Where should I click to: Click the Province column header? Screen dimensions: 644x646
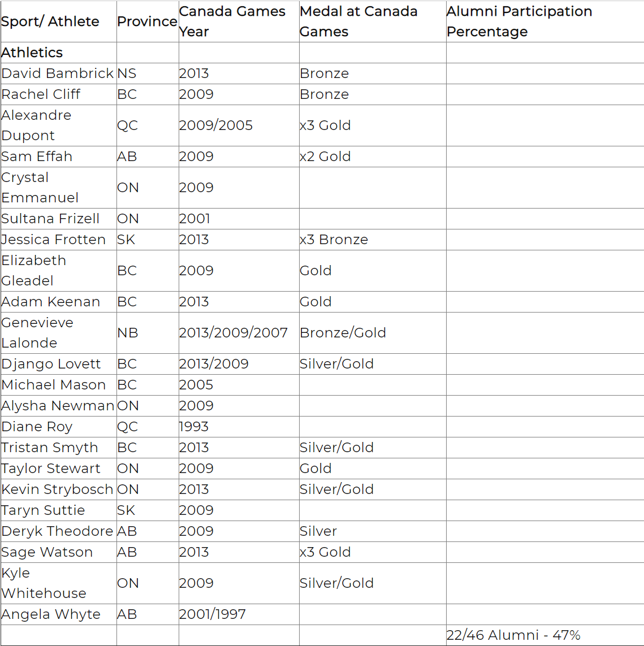coord(147,21)
